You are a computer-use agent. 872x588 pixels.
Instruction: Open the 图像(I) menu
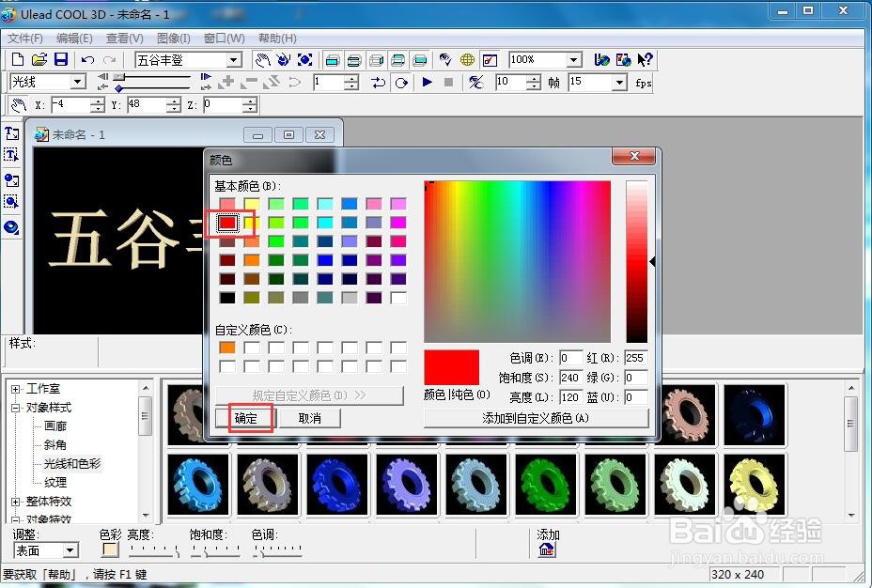pyautogui.click(x=174, y=38)
